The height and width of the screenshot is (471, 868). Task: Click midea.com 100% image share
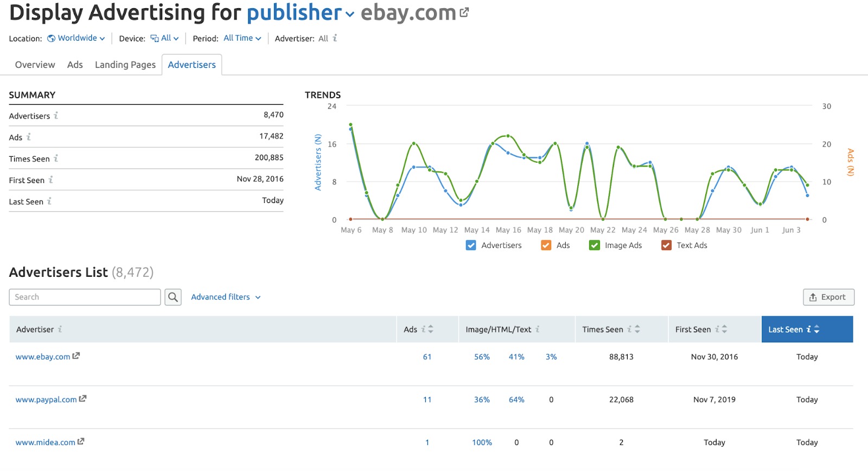[x=482, y=442]
